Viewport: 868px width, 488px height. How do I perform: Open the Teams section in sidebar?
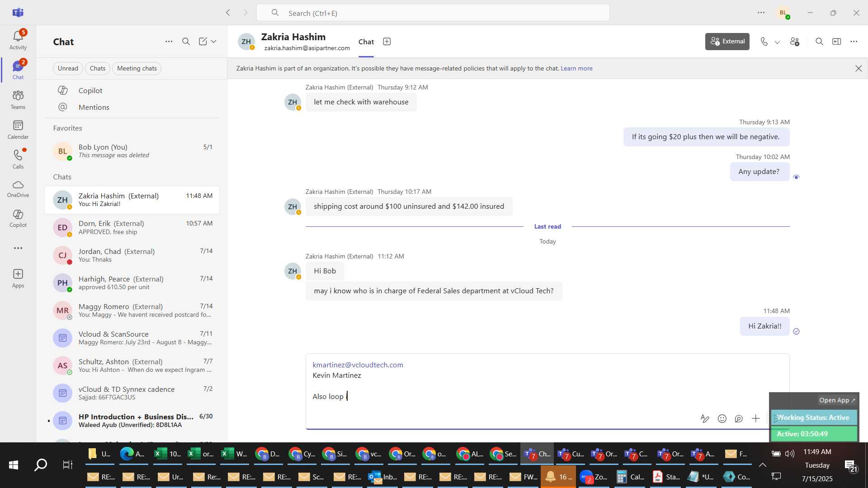(x=18, y=100)
